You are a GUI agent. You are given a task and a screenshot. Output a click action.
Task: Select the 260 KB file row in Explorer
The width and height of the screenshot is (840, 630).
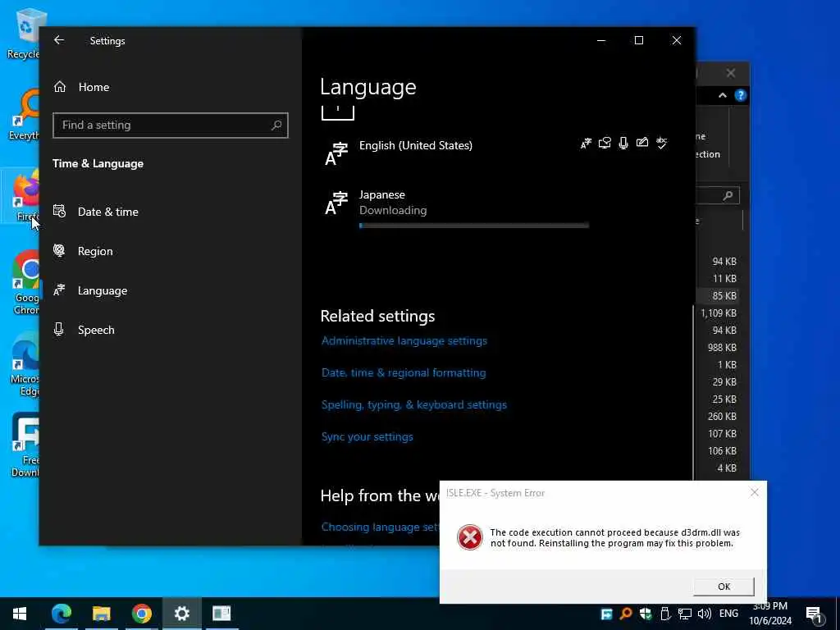(718, 416)
